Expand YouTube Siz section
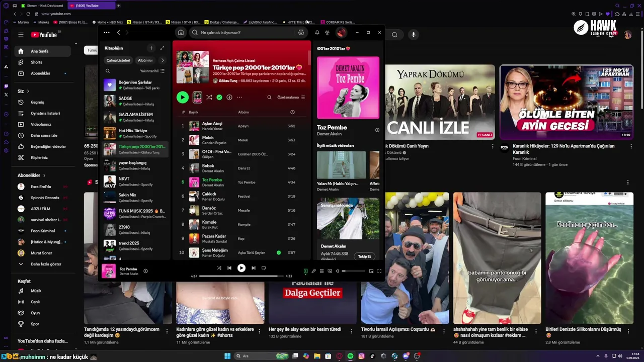Image resolution: width=644 pixels, height=362 pixels. [24, 91]
